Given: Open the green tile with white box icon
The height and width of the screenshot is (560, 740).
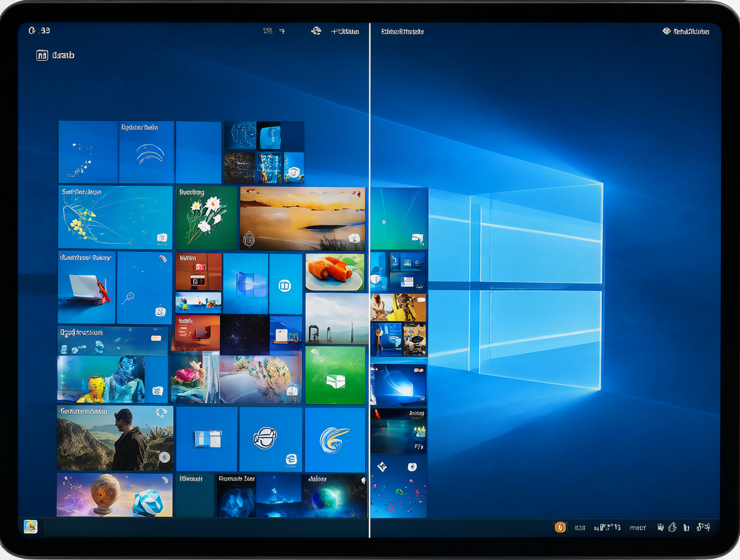Looking at the screenshot, I should click(335, 375).
